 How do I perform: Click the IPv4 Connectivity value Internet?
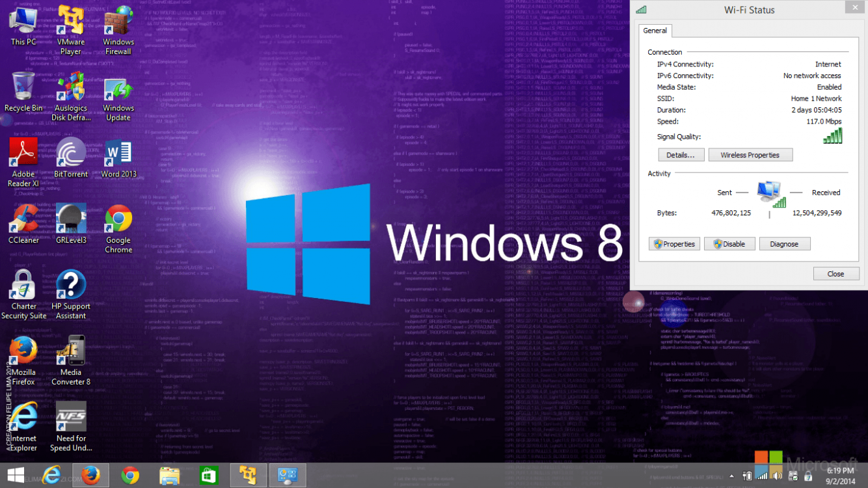click(x=828, y=64)
